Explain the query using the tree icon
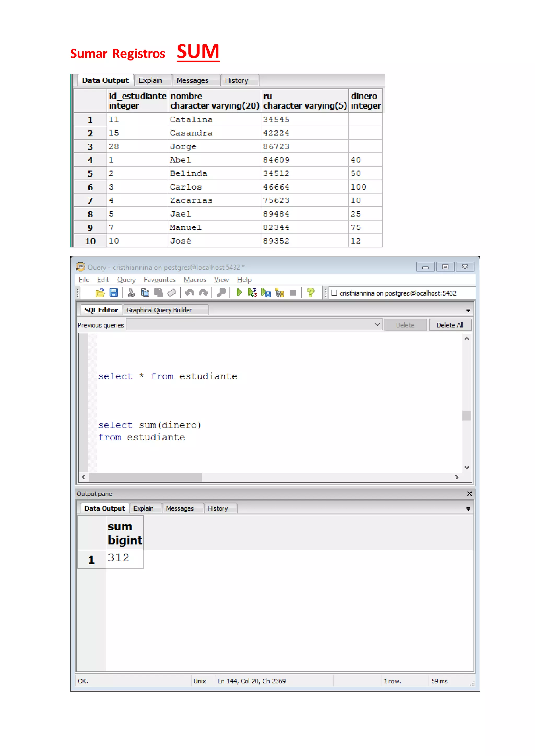The height and width of the screenshot is (756, 535). (279, 293)
